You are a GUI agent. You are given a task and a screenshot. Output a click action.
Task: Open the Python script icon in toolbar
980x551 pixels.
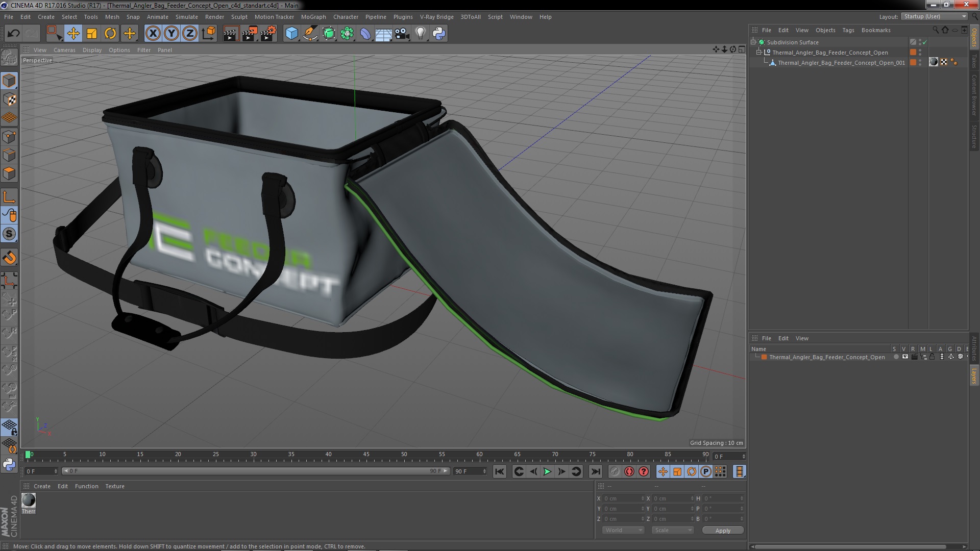tap(439, 34)
